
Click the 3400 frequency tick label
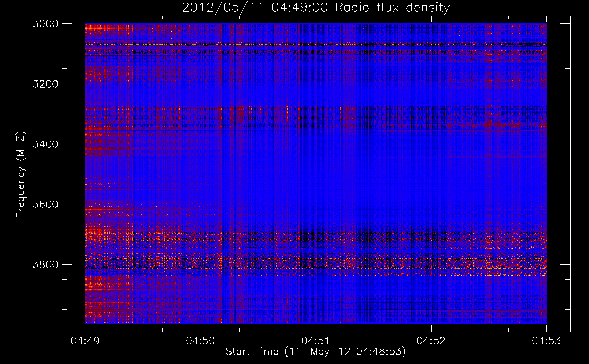[x=46, y=144]
